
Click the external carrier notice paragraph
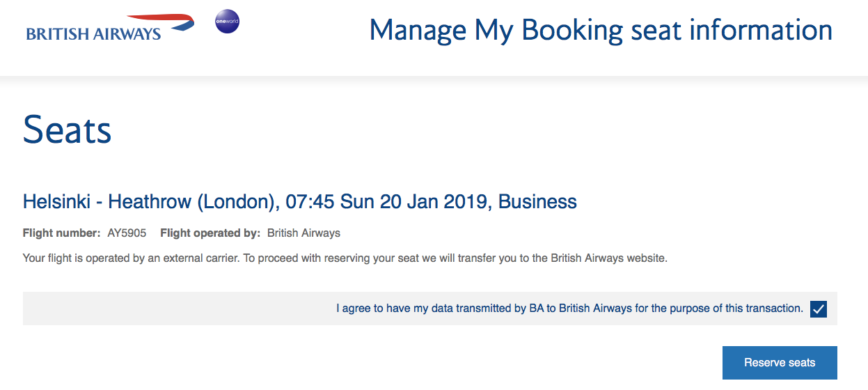pos(345,258)
